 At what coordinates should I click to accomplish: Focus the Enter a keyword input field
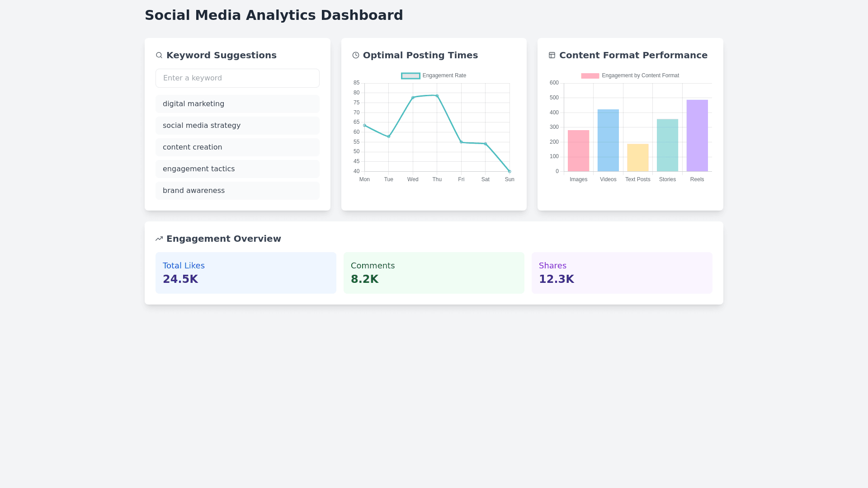pyautogui.click(x=237, y=78)
